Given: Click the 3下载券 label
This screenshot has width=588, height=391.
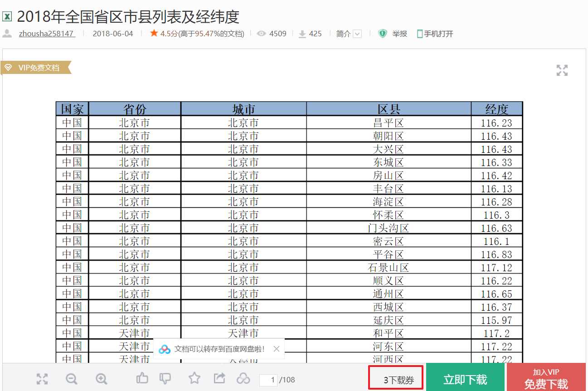Looking at the screenshot, I should (x=399, y=380).
